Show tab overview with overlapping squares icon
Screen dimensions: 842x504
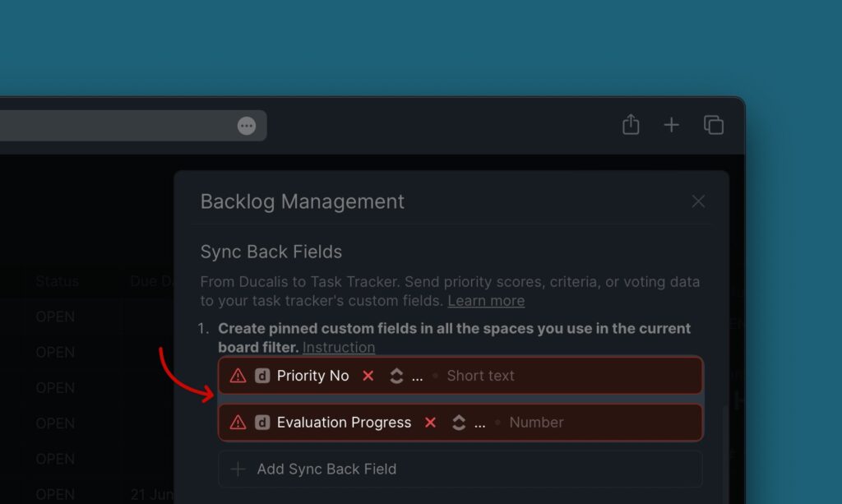pyautogui.click(x=714, y=124)
